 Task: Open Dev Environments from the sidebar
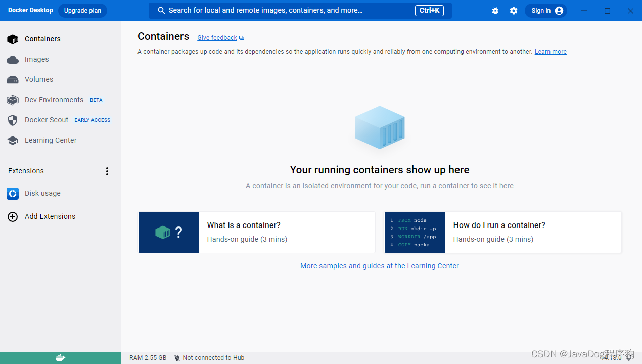pyautogui.click(x=54, y=100)
